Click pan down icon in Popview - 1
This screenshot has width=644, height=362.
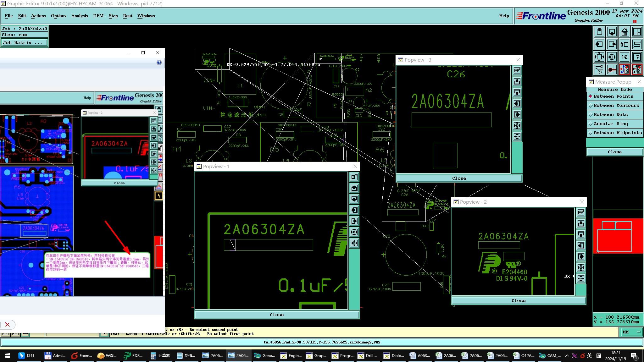click(x=354, y=199)
